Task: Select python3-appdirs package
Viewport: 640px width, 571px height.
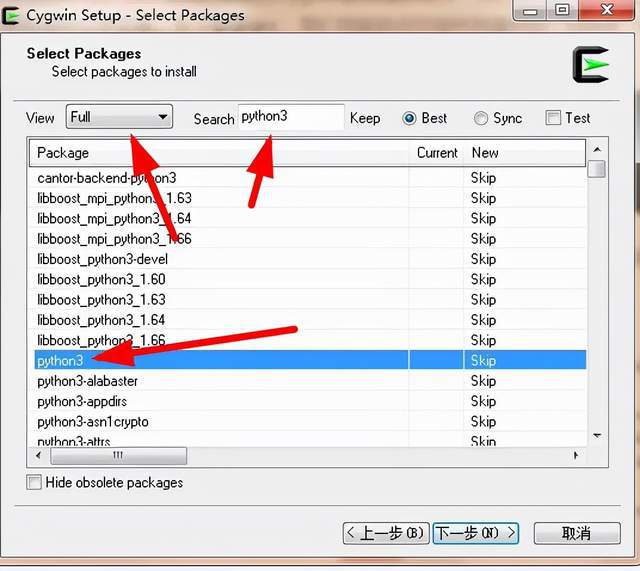Action: 82,402
